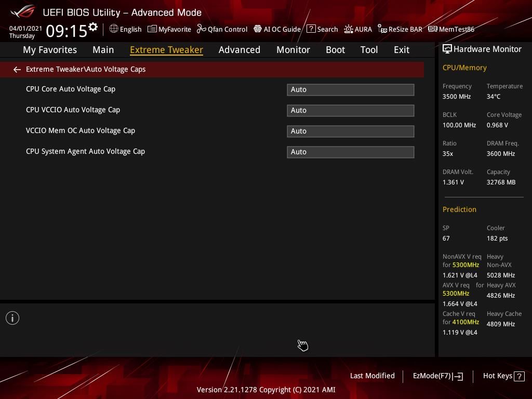Select the Extreme Tweaker tab
The width and height of the screenshot is (532, 399).
pos(166,50)
